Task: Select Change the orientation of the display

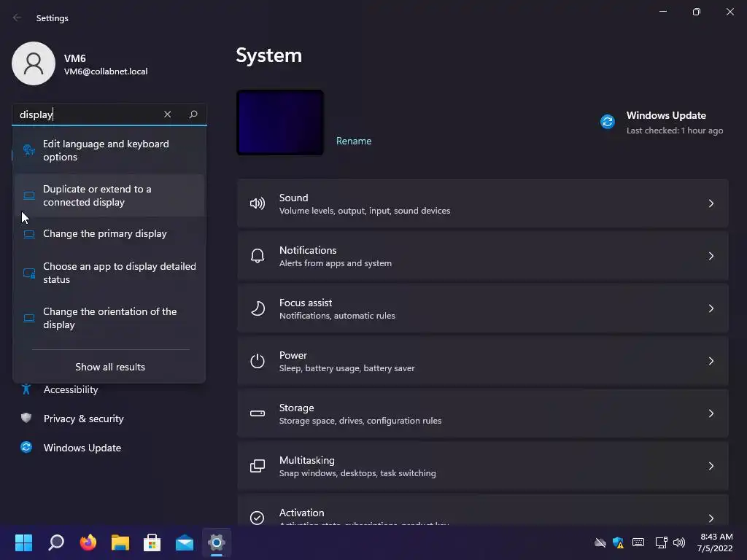Action: (x=109, y=318)
